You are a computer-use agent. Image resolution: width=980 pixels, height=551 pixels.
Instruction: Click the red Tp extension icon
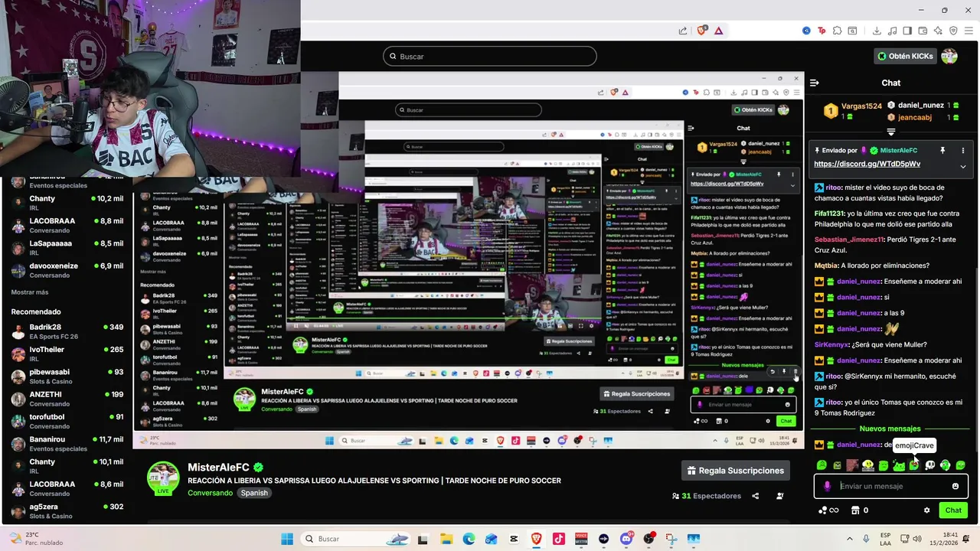pos(822,31)
